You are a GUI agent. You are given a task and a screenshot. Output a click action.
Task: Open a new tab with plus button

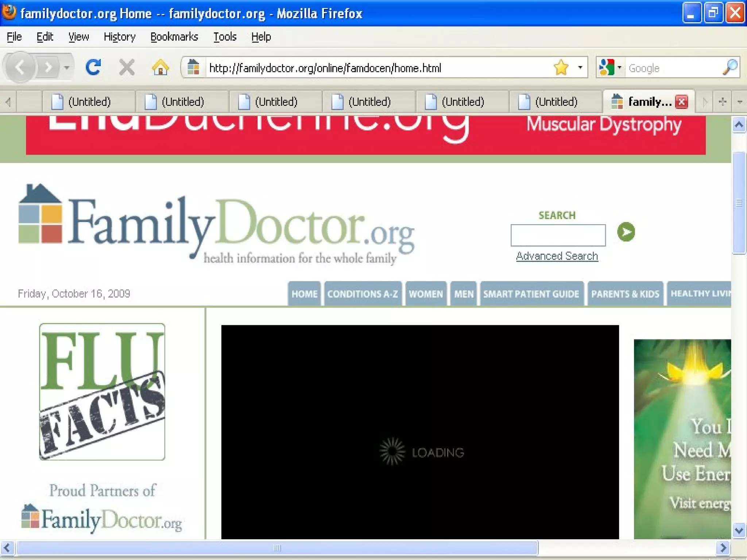point(722,102)
